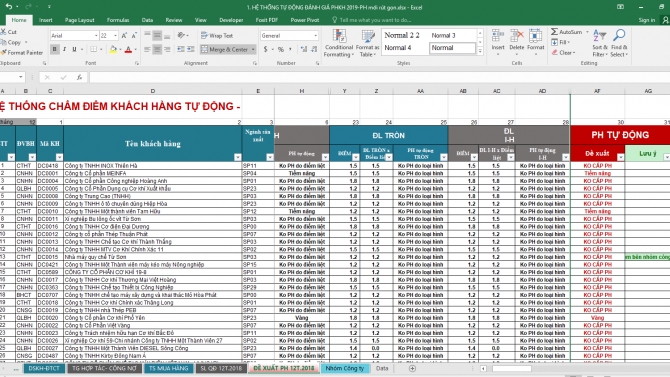Image resolution: width=670 pixels, height=377 pixels.
Task: Apply the fill color bucket
Action: click(113, 49)
